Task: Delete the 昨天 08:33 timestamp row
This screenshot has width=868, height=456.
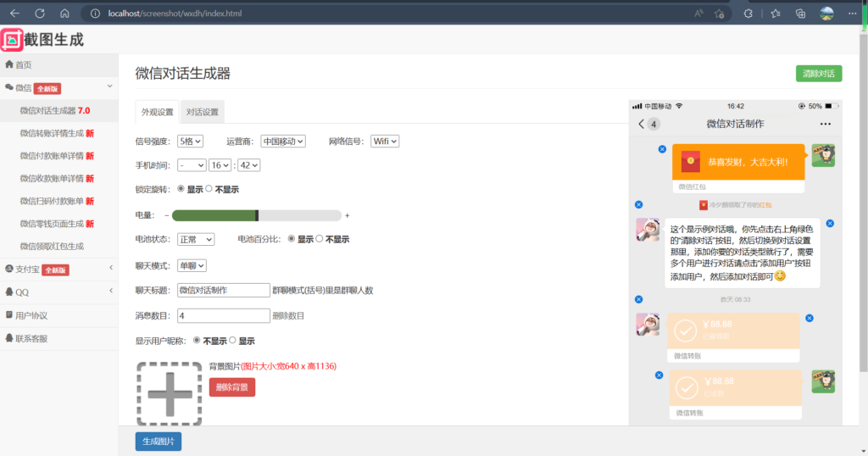Action: point(639,299)
